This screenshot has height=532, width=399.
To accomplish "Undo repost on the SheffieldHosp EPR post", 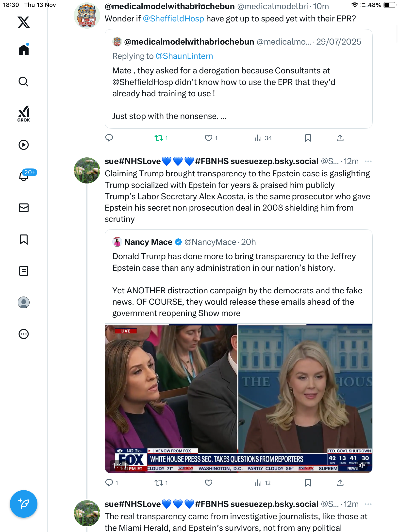I will [159, 138].
